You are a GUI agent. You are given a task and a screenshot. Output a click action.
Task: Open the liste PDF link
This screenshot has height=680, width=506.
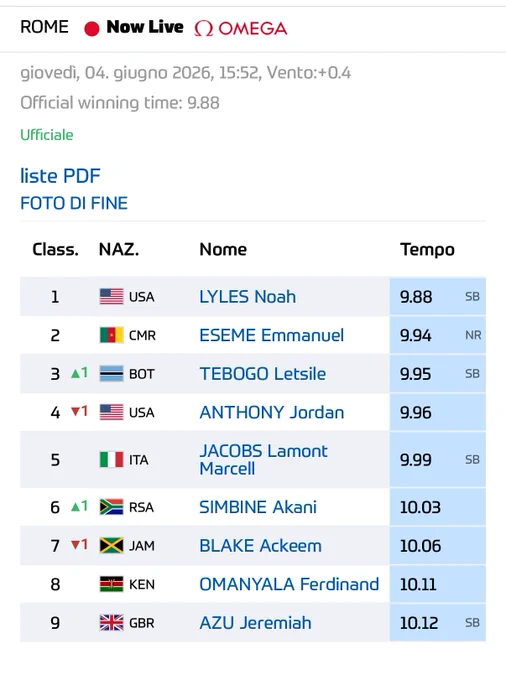pyautogui.click(x=60, y=176)
